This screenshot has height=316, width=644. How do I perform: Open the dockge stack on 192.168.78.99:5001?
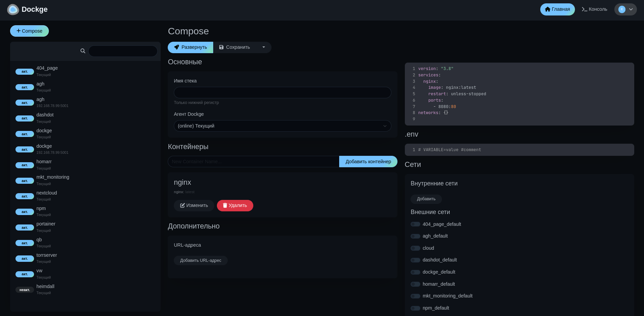tap(85, 149)
